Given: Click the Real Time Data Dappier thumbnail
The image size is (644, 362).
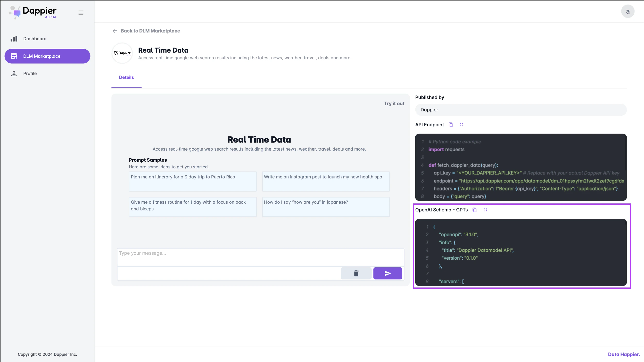Looking at the screenshot, I should point(122,53).
